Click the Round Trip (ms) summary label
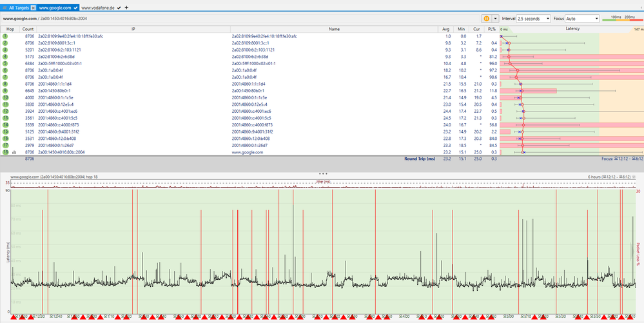644x323 pixels. tap(419, 159)
